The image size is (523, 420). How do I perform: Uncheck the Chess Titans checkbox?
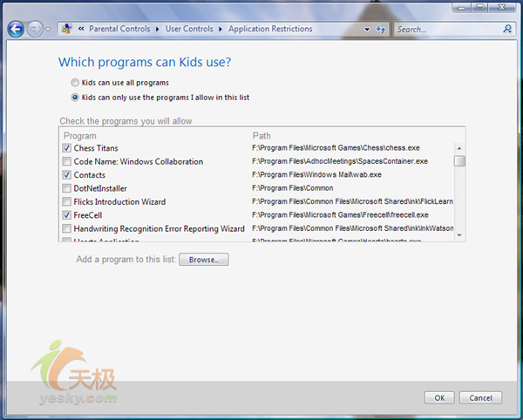67,147
